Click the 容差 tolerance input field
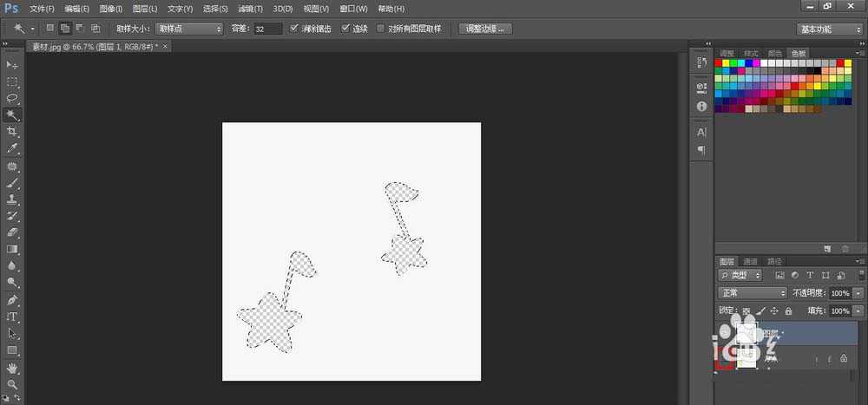 click(x=268, y=29)
